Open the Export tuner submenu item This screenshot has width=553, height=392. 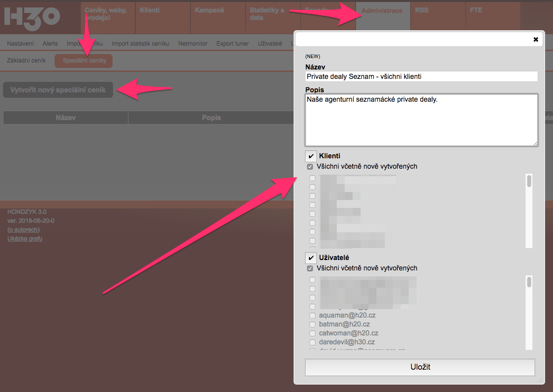coord(232,44)
